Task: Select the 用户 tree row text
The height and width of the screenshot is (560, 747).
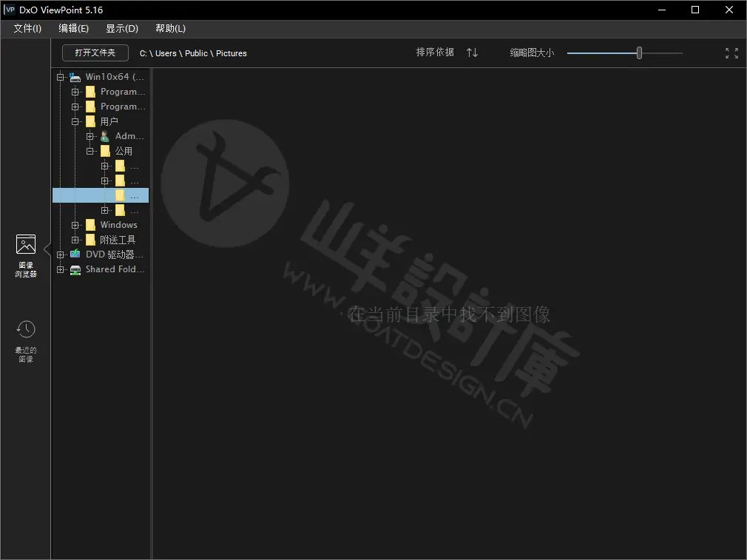Action: [x=109, y=121]
